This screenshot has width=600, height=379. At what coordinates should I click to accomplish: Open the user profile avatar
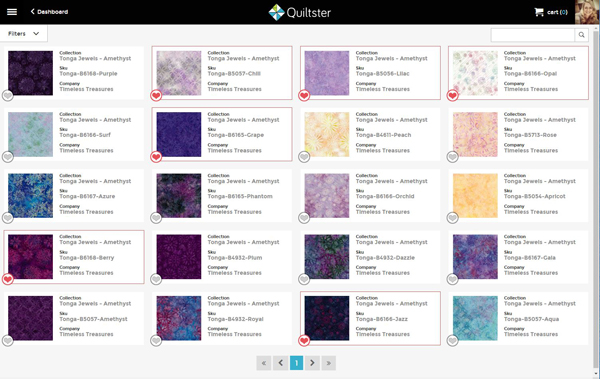[587, 12]
